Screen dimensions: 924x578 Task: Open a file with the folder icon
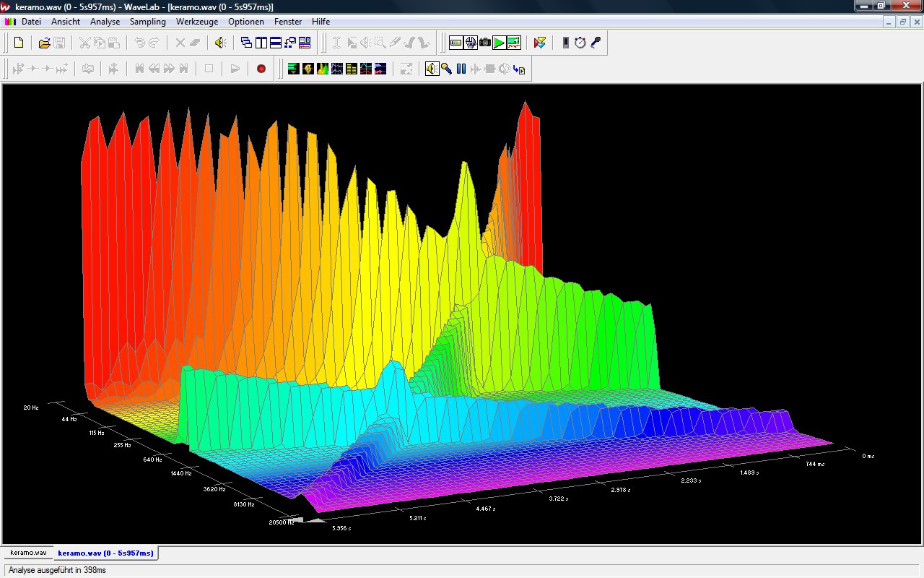tap(44, 43)
